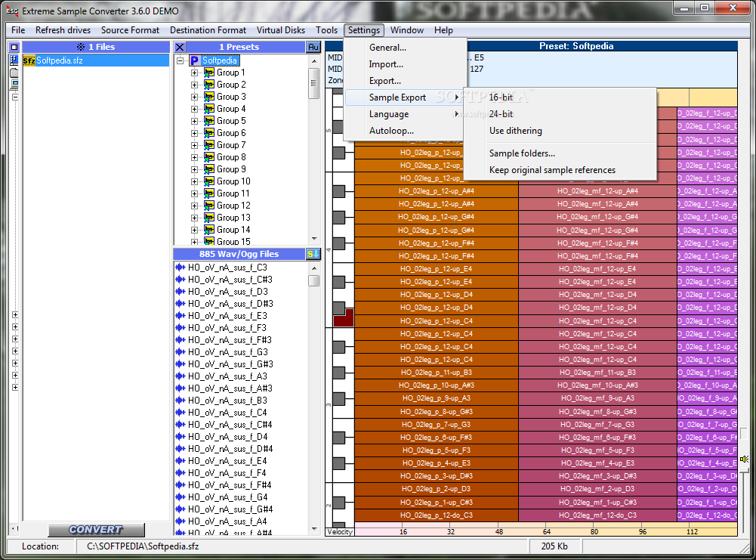Screen dimensions: 756x560
Task: Choose Export... in Settings menu
Action: coord(403,81)
